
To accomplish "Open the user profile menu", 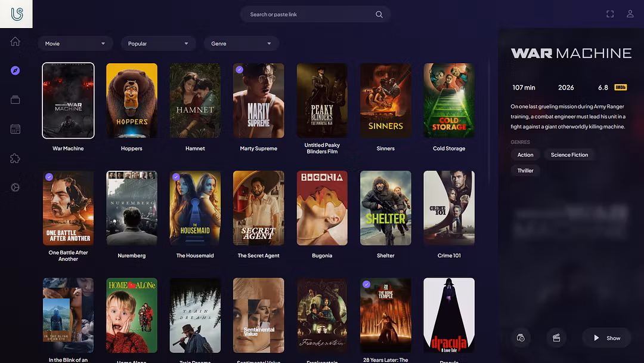I will pos(630,14).
